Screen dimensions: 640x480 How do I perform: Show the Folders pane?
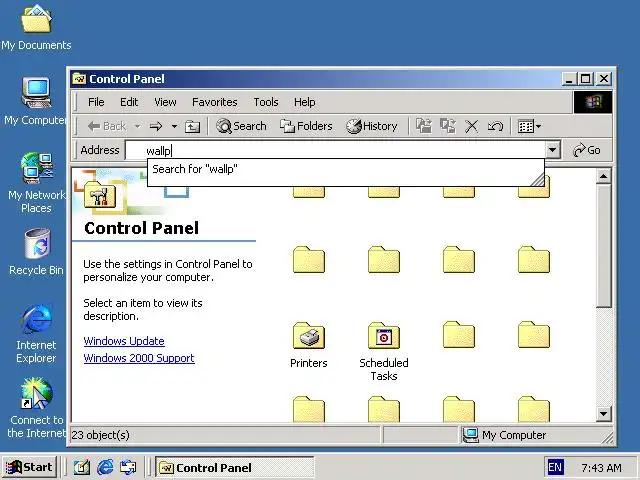click(306, 126)
